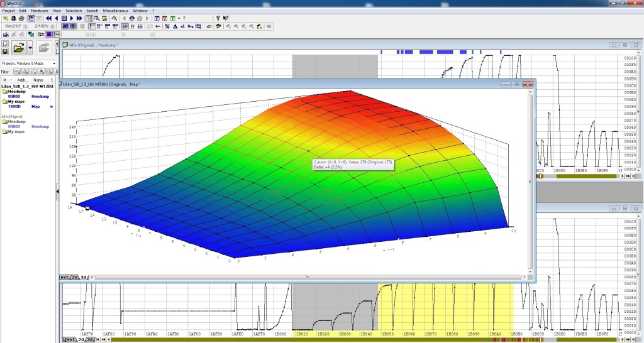
Task: Click the new project blank page icon
Action: coord(5,44)
